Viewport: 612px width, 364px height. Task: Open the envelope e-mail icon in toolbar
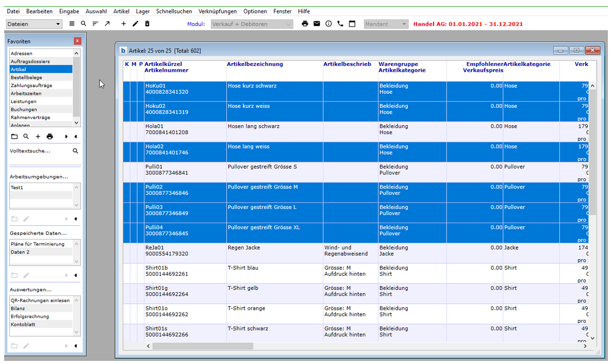pos(317,24)
